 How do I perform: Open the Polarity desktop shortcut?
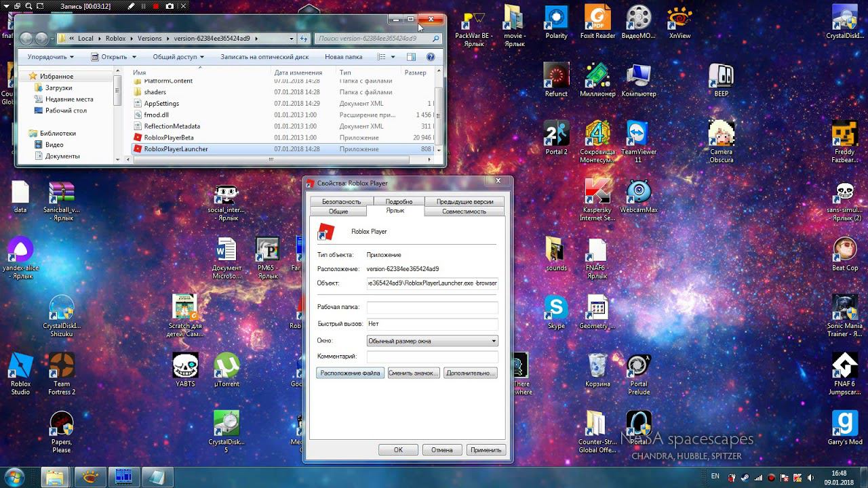[x=556, y=22]
